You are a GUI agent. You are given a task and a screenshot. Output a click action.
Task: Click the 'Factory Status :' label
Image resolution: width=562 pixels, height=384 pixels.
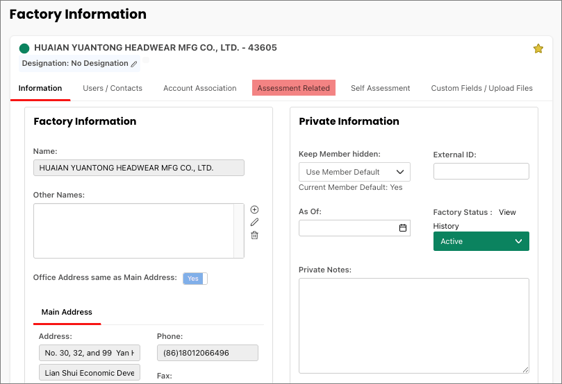tap(462, 212)
